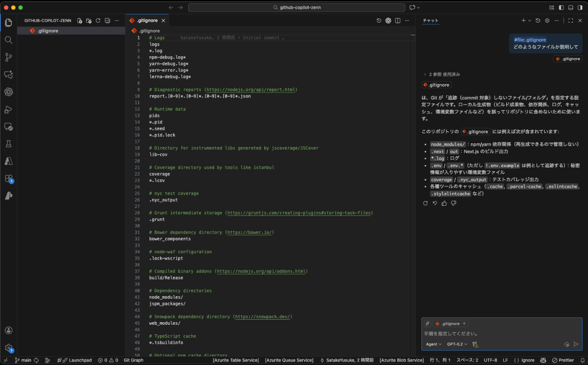The height and width of the screenshot is (365, 588).
Task: Open the GPT-5.2 model picker
Action: point(457,344)
